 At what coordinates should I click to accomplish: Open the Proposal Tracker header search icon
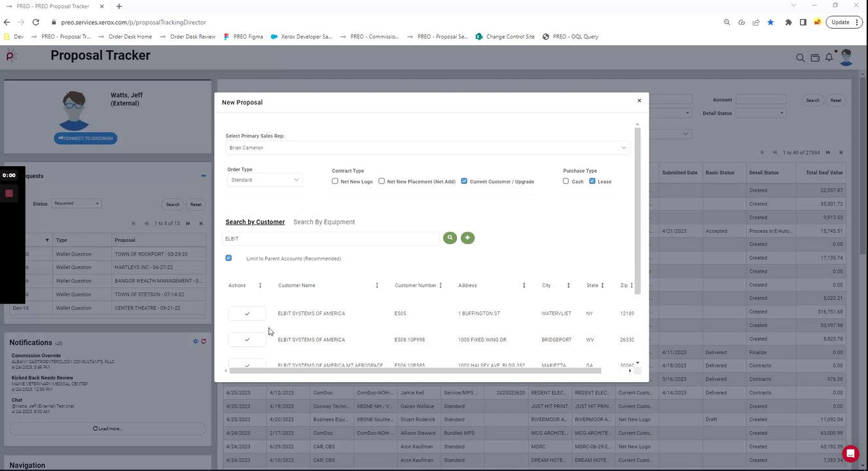pyautogui.click(x=800, y=58)
